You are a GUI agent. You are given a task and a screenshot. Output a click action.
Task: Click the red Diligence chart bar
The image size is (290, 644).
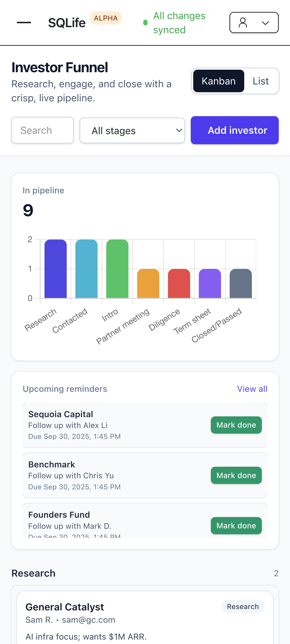coord(179,284)
